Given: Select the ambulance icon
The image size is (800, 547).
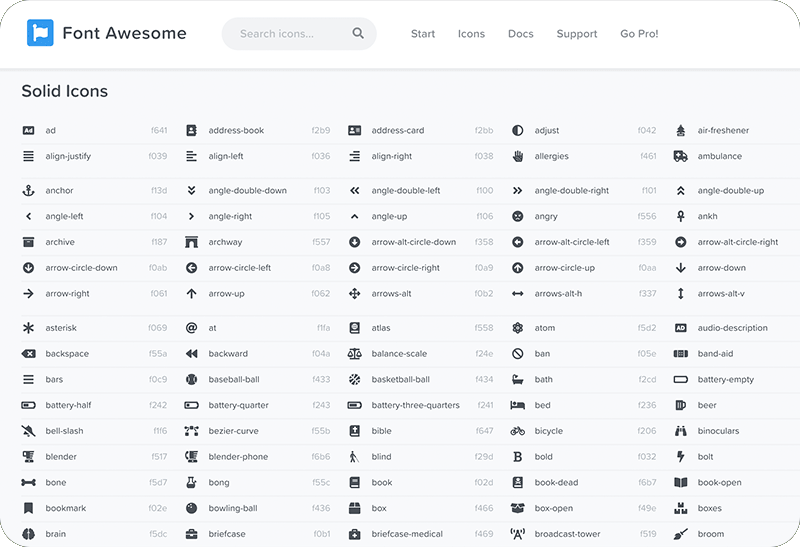Looking at the screenshot, I should (681, 156).
